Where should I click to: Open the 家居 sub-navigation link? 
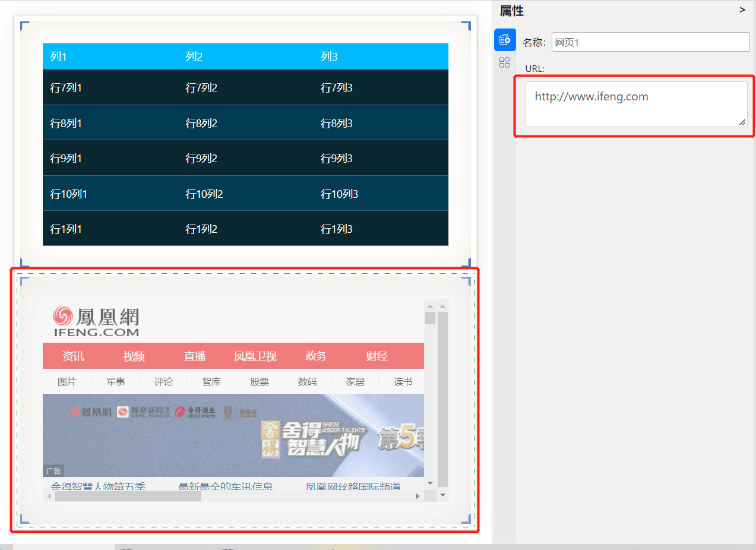tap(355, 382)
